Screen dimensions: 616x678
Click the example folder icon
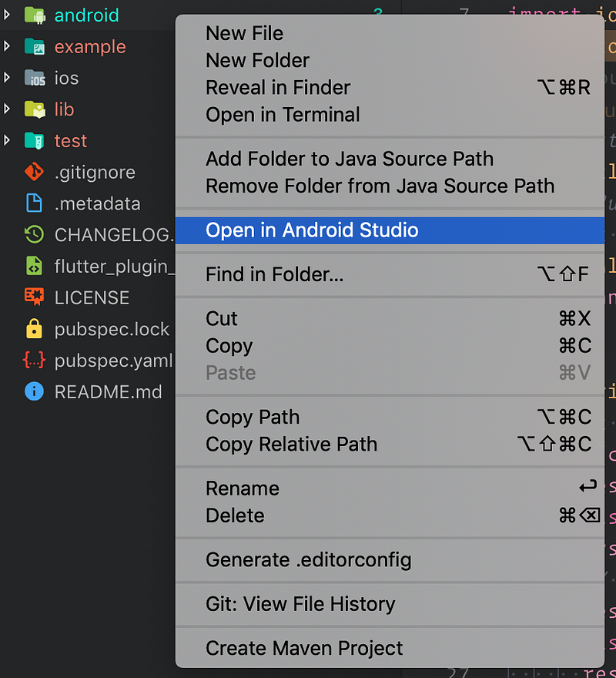tap(35, 47)
